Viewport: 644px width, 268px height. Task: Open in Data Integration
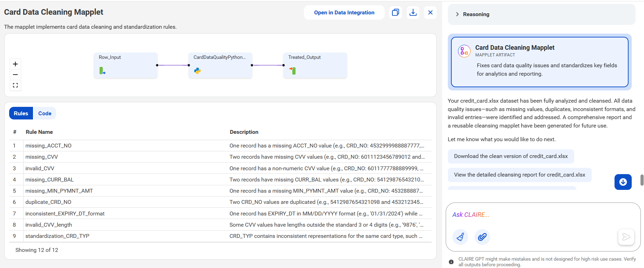[x=344, y=13]
